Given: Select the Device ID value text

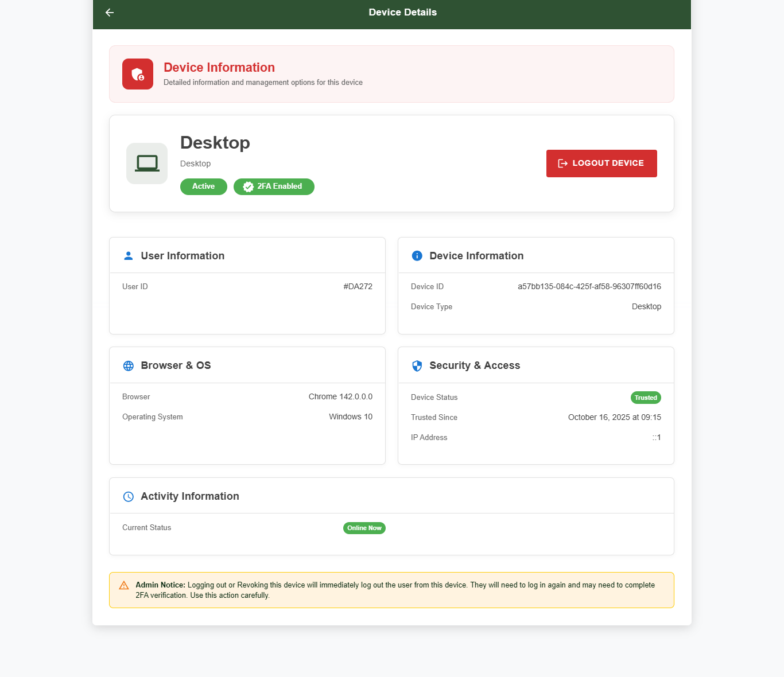Looking at the screenshot, I should [x=589, y=286].
